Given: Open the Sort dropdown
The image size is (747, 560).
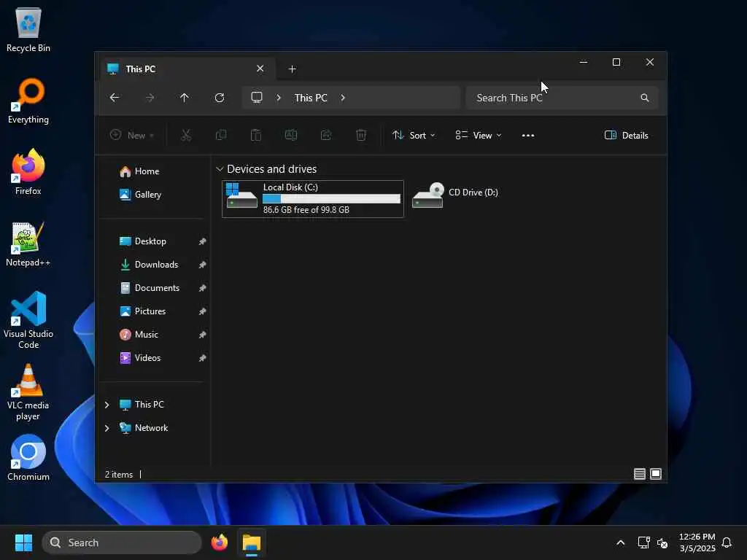Looking at the screenshot, I should point(414,135).
